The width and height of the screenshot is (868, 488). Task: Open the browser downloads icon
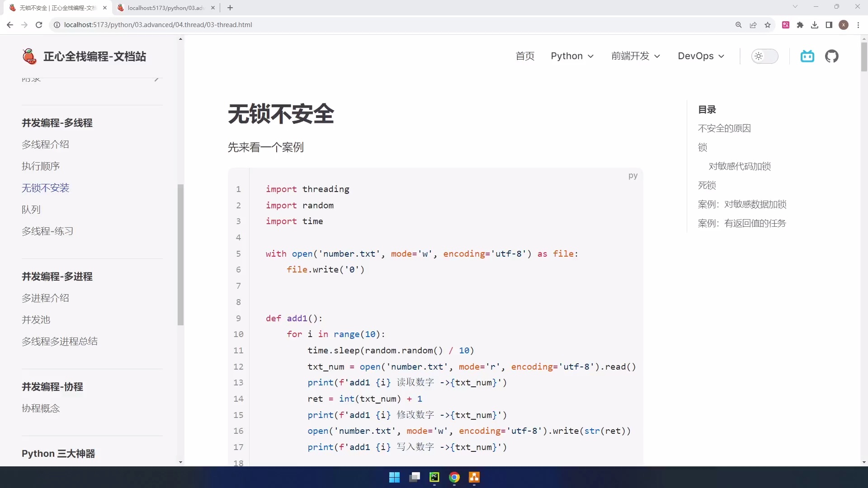pyautogui.click(x=815, y=25)
